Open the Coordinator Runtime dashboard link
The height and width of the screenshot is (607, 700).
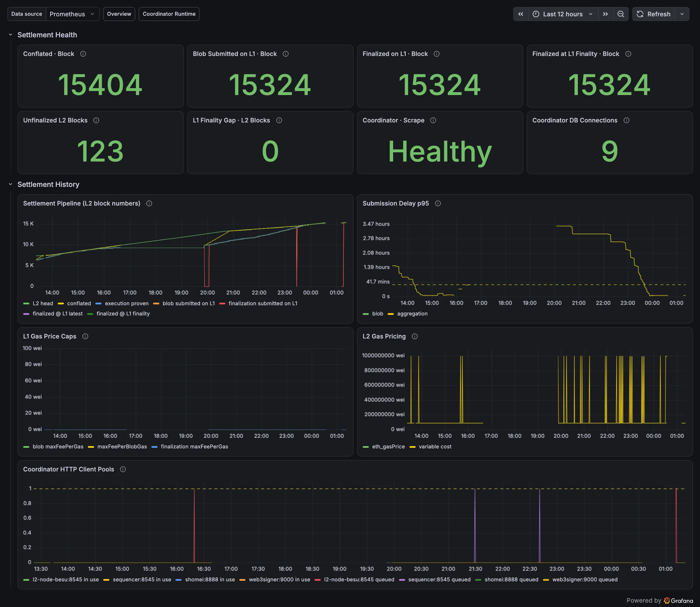169,14
